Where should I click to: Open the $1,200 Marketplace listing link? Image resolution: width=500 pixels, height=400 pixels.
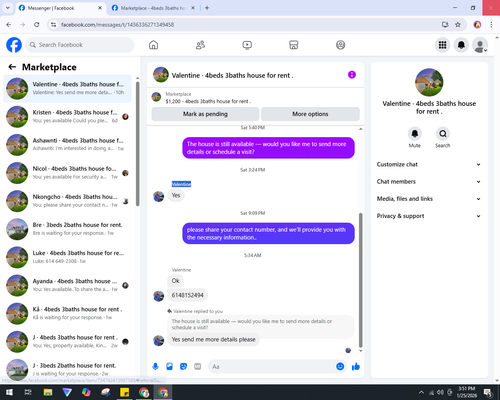point(208,101)
